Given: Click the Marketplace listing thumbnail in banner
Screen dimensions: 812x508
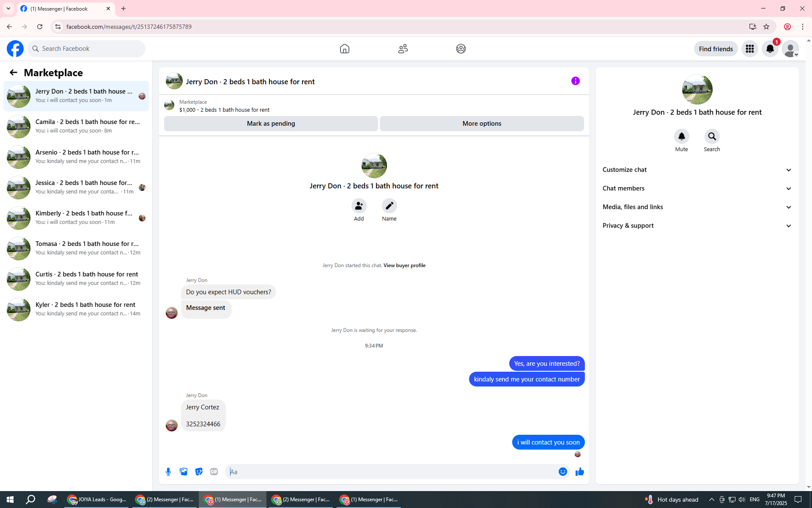Looking at the screenshot, I should (169, 105).
